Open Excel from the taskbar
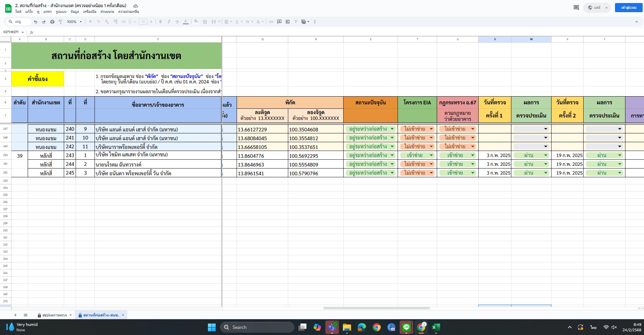The width and height of the screenshot is (644, 335). (x=436, y=327)
